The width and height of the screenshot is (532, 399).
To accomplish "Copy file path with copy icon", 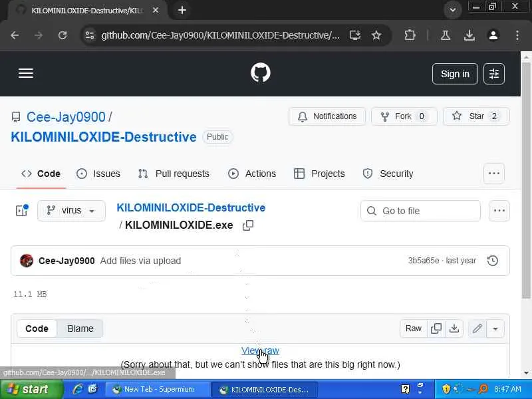I will click(x=248, y=225).
